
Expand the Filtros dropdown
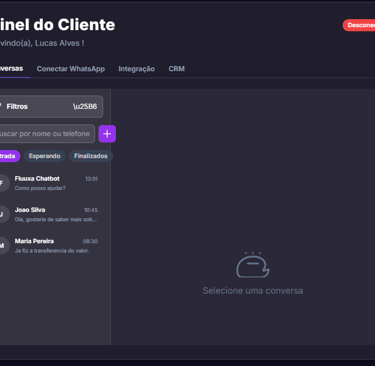point(51,107)
